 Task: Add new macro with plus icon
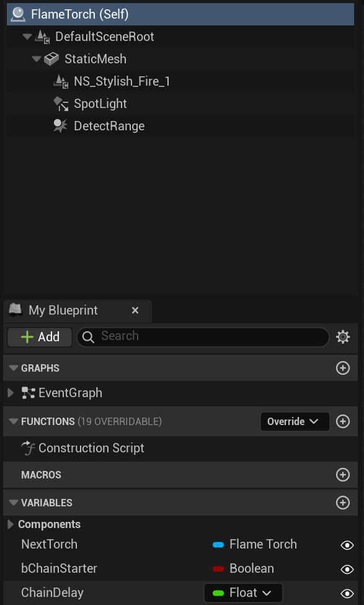[343, 475]
